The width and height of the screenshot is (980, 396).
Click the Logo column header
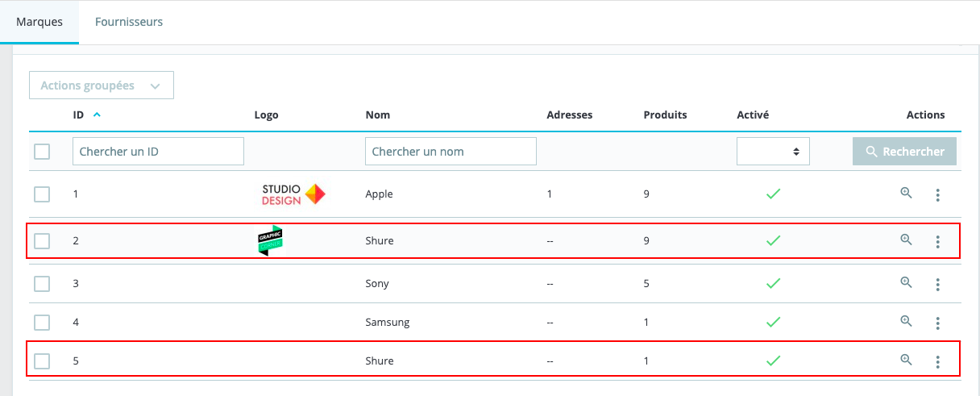pos(266,115)
